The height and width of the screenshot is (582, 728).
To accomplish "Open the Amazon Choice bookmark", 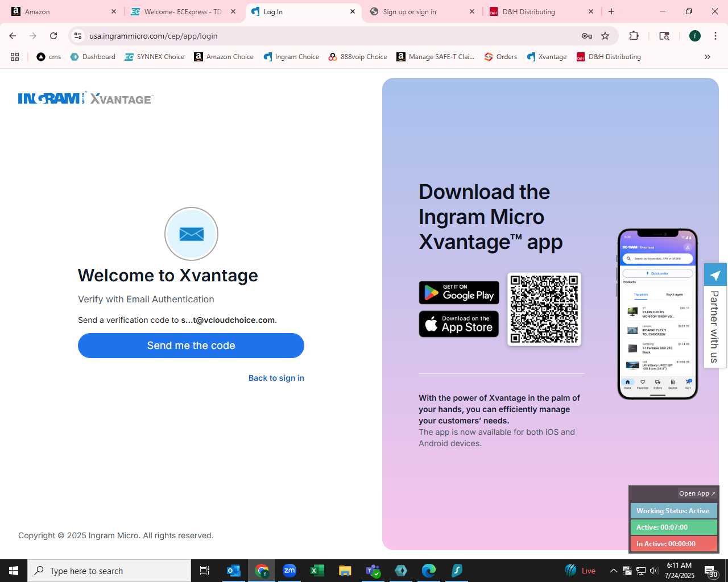I will 224,57.
